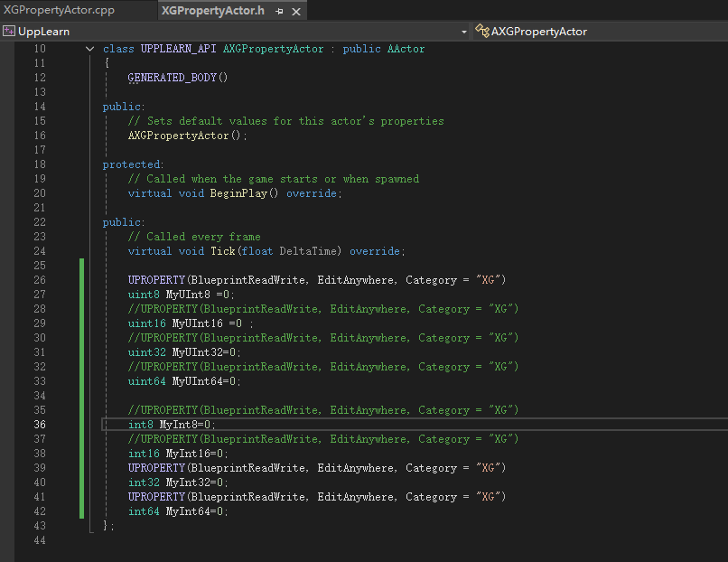Click the AActor base class name

406,49
